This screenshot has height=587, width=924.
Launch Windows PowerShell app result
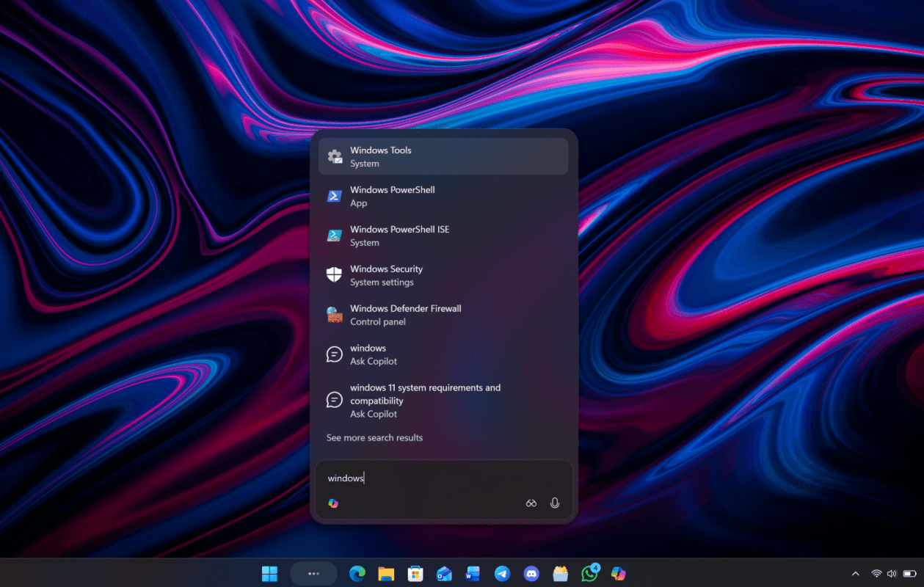click(443, 196)
